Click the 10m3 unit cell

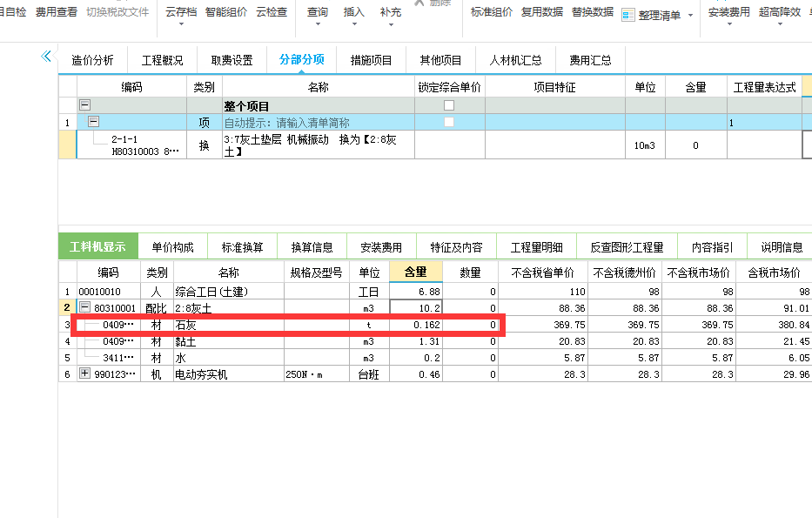point(645,145)
